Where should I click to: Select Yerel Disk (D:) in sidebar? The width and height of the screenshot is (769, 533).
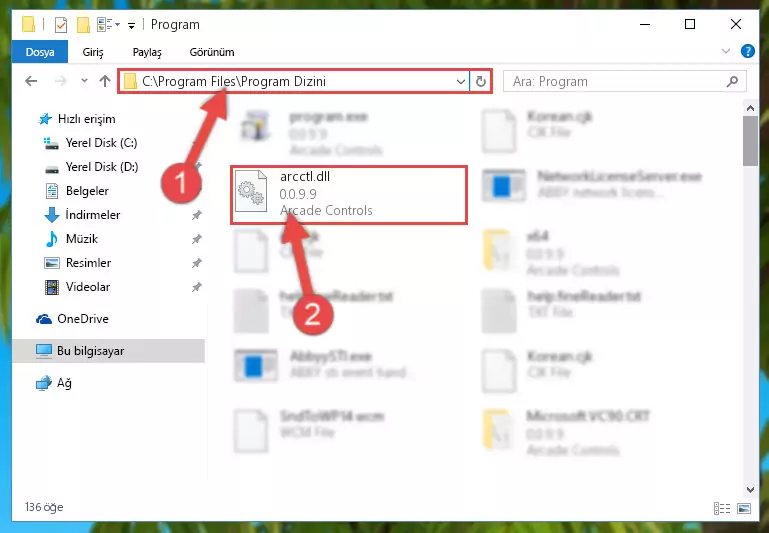102,167
